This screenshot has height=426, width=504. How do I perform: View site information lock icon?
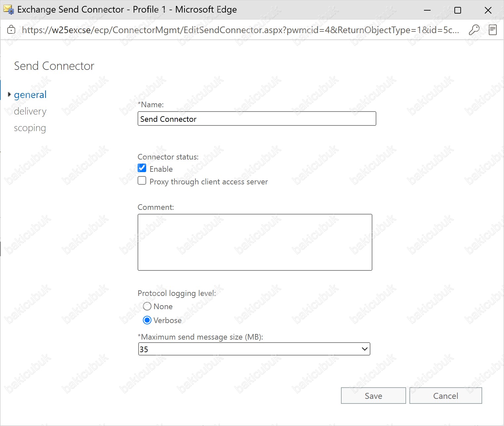11,30
